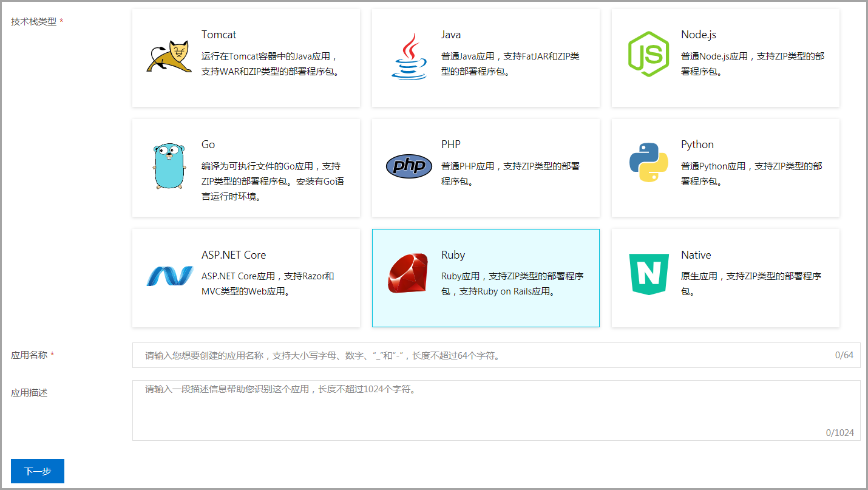Click the description starting 普通Node.js应用

coord(753,64)
